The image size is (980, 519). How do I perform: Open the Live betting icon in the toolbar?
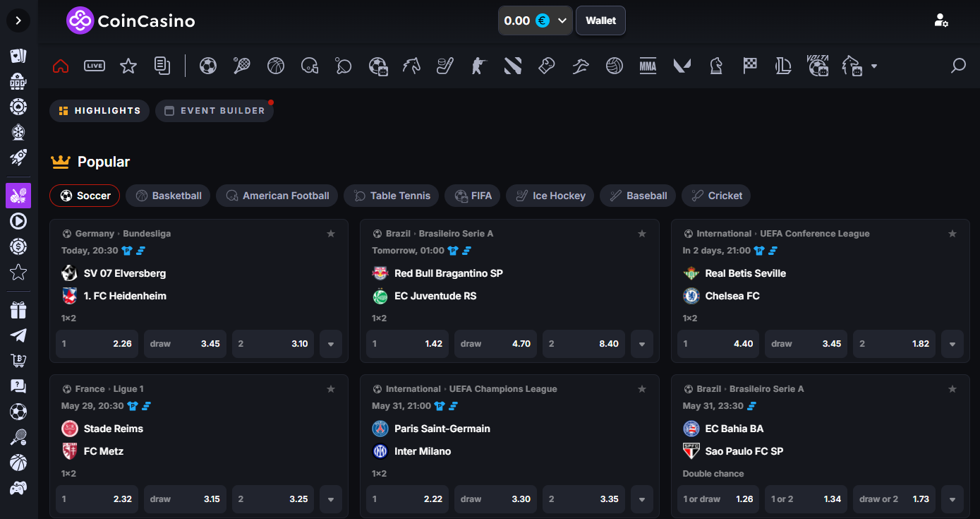pyautogui.click(x=95, y=66)
